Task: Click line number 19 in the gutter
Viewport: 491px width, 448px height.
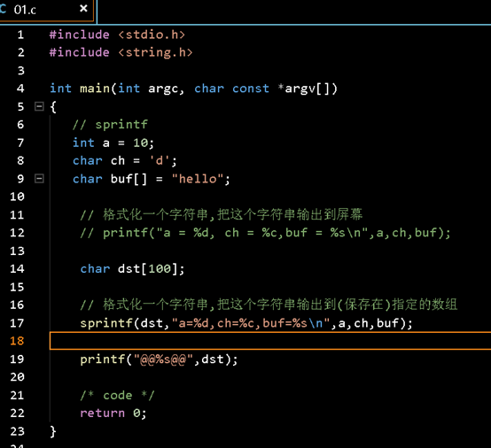Action: [17, 359]
